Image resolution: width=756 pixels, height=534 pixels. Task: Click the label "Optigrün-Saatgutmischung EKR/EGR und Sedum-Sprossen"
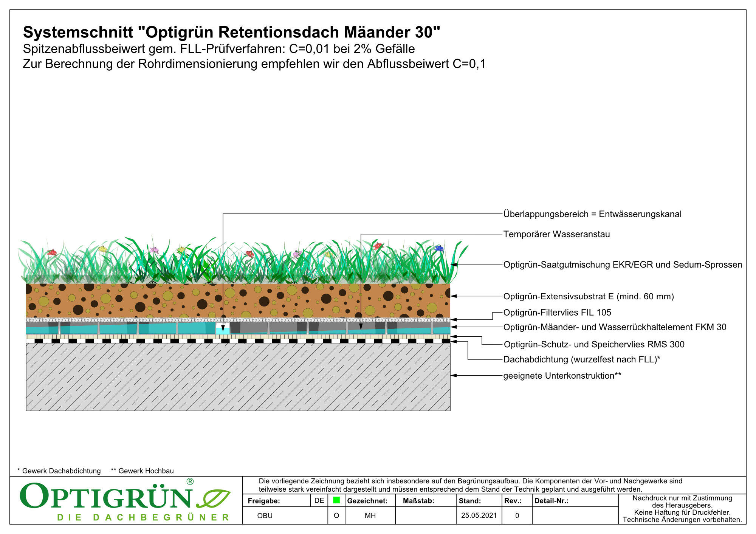(623, 265)
